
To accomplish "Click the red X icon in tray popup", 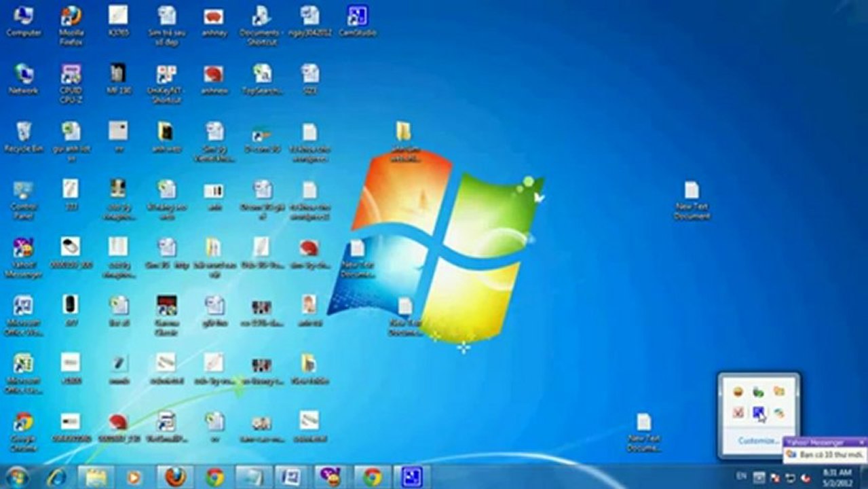I will click(738, 412).
